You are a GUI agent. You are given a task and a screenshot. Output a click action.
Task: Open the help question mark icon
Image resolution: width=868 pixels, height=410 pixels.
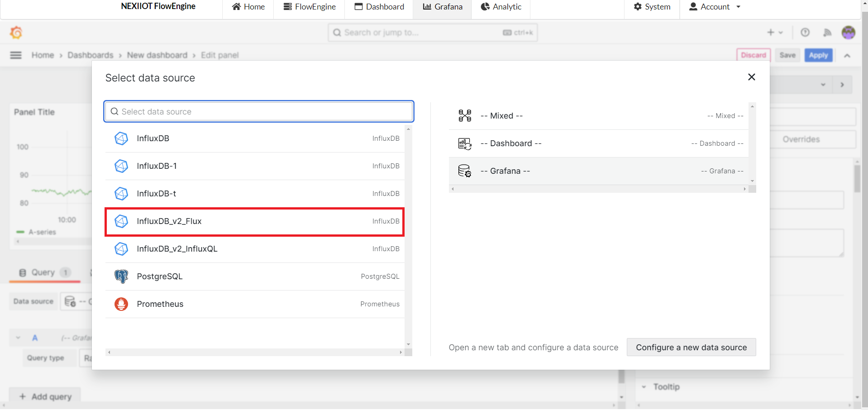coord(805,33)
